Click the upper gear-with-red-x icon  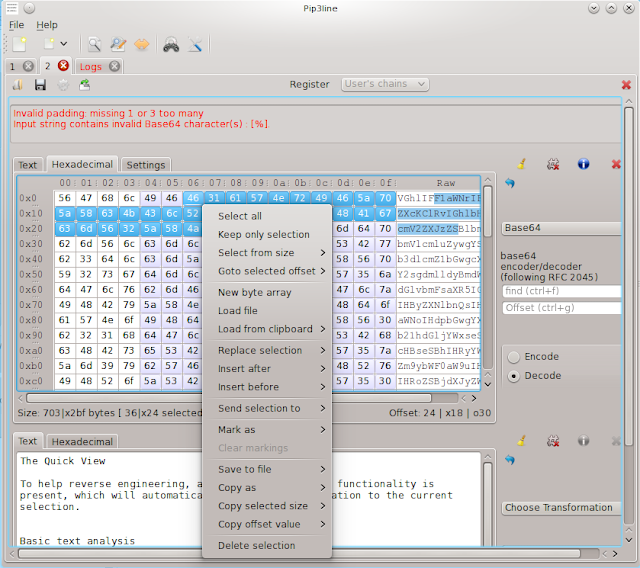[x=553, y=164]
